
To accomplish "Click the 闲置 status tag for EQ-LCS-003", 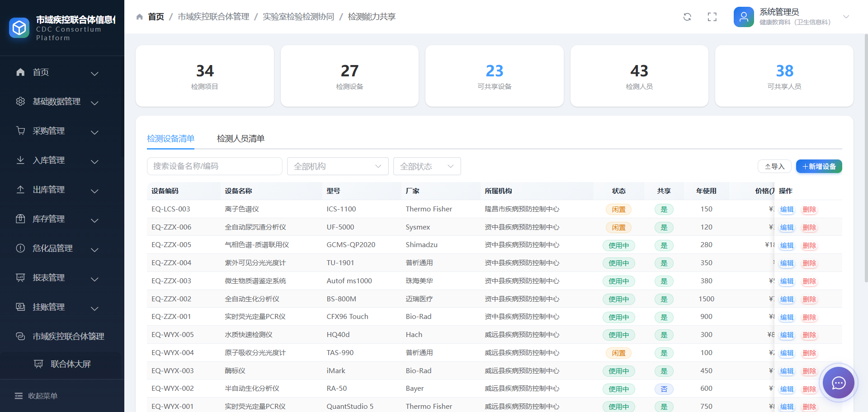I will pyautogui.click(x=618, y=210).
